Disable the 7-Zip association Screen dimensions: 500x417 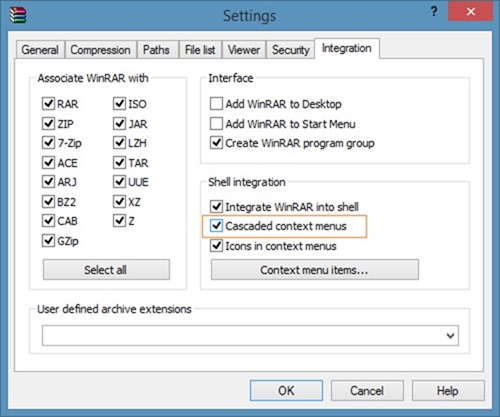point(48,143)
